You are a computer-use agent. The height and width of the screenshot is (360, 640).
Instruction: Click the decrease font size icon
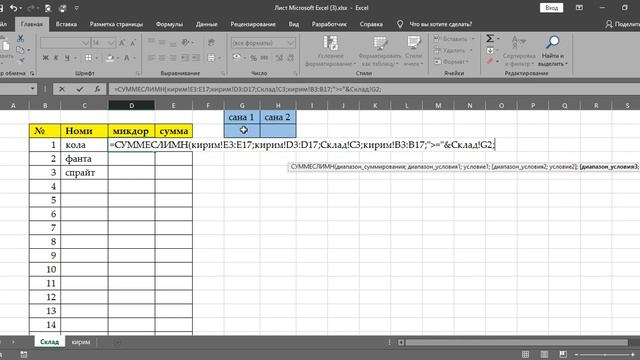click(x=133, y=43)
